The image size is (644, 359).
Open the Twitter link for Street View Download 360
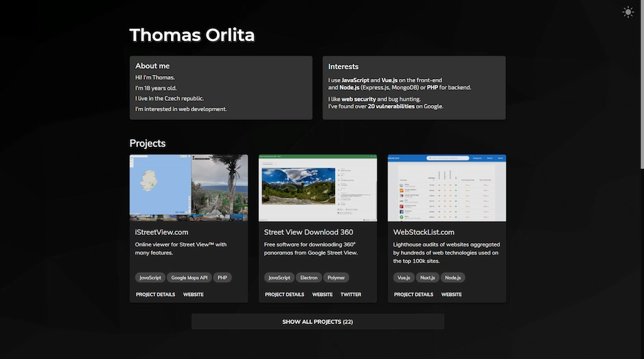click(x=351, y=294)
